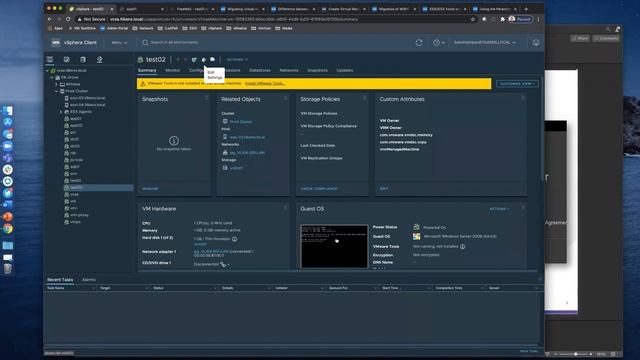Open Guest OS ACTIONS dropdown
The image size is (640, 360).
(499, 209)
